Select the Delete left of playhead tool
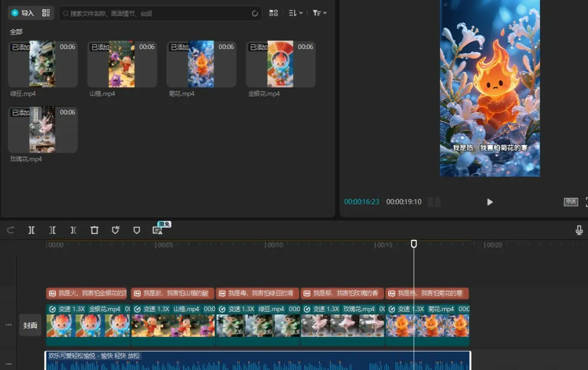Viewport: 588px width, 370px height. pos(52,230)
